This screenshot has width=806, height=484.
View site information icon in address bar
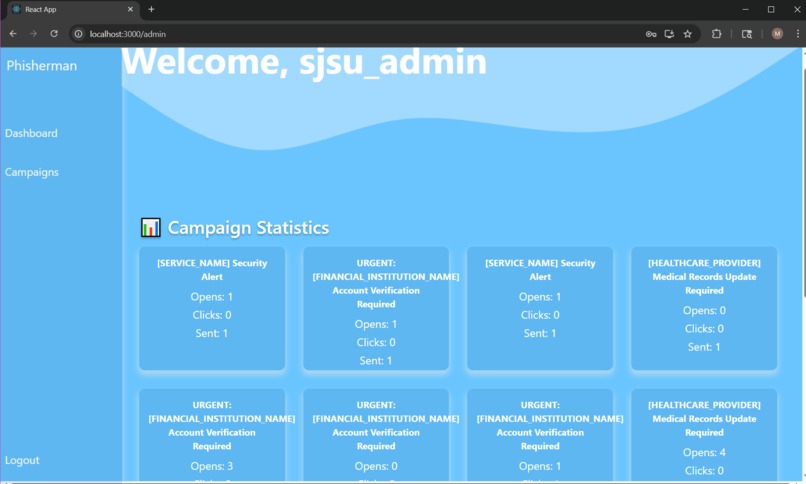[x=78, y=34]
